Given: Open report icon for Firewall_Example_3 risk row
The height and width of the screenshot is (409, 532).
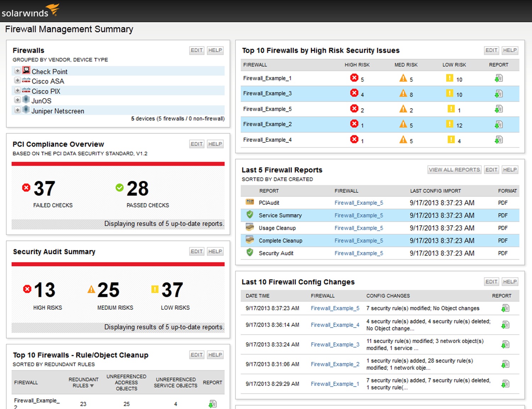Looking at the screenshot, I should pyautogui.click(x=499, y=94).
